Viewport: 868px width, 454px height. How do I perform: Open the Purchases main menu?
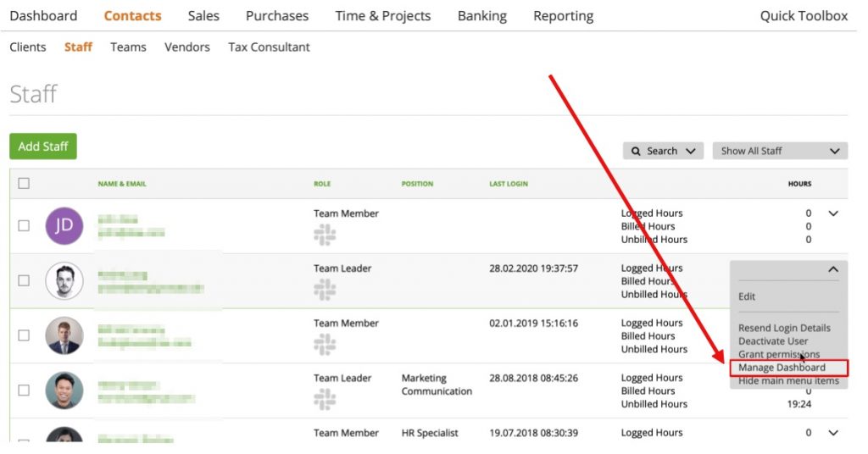tap(277, 16)
